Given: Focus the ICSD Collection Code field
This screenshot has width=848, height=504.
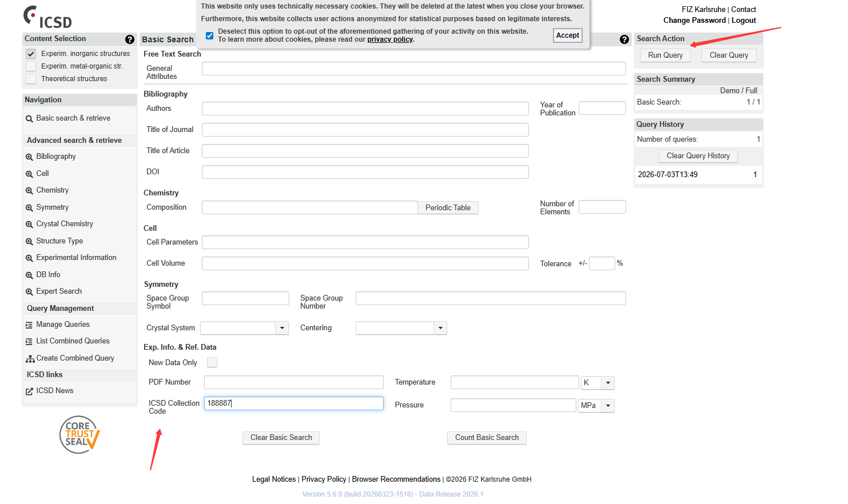Looking at the screenshot, I should pos(294,403).
